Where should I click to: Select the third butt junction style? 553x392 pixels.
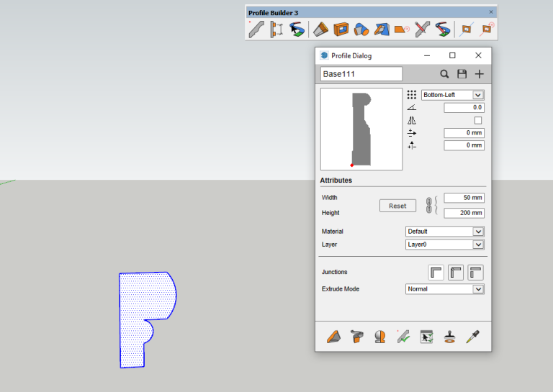pos(475,273)
